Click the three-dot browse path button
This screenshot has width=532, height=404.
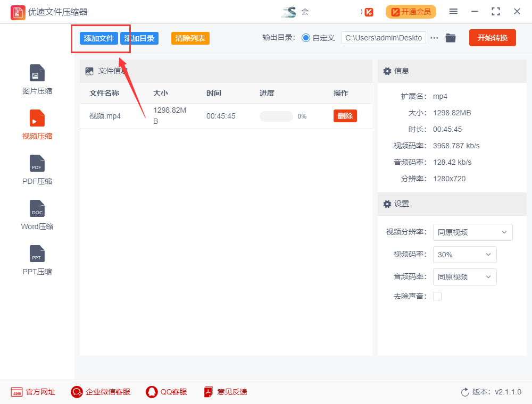[x=435, y=38]
